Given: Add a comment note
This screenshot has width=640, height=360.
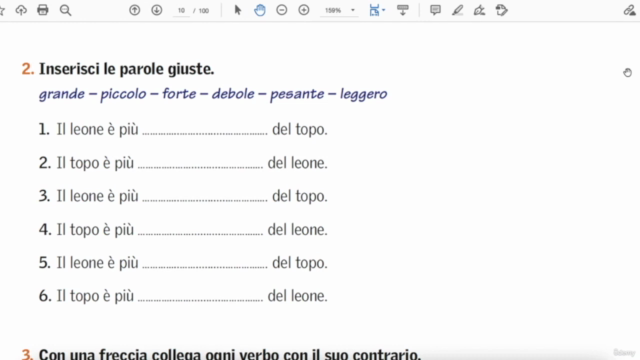Looking at the screenshot, I should coord(435,10).
